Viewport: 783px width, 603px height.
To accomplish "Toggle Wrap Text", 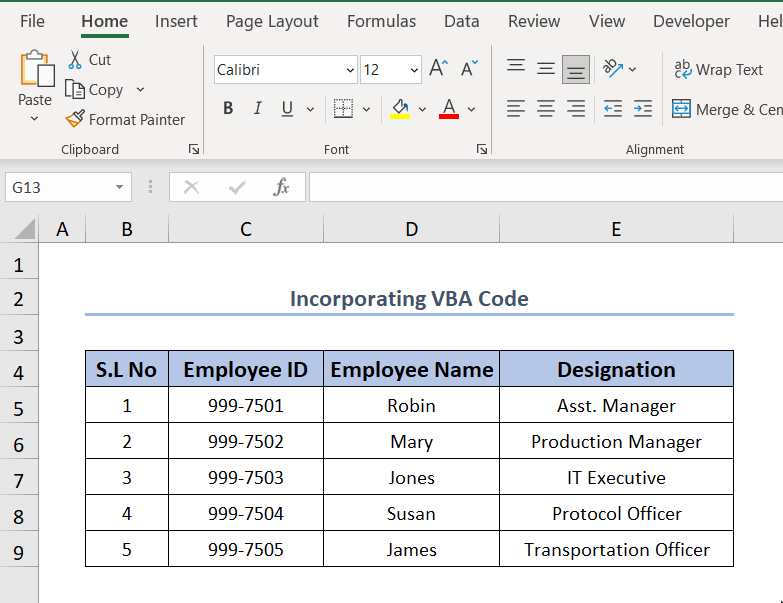I will [x=718, y=69].
